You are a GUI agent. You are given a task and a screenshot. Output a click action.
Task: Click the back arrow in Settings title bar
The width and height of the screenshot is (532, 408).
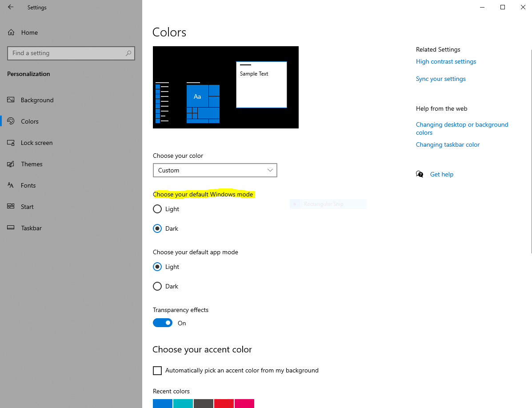coord(11,7)
